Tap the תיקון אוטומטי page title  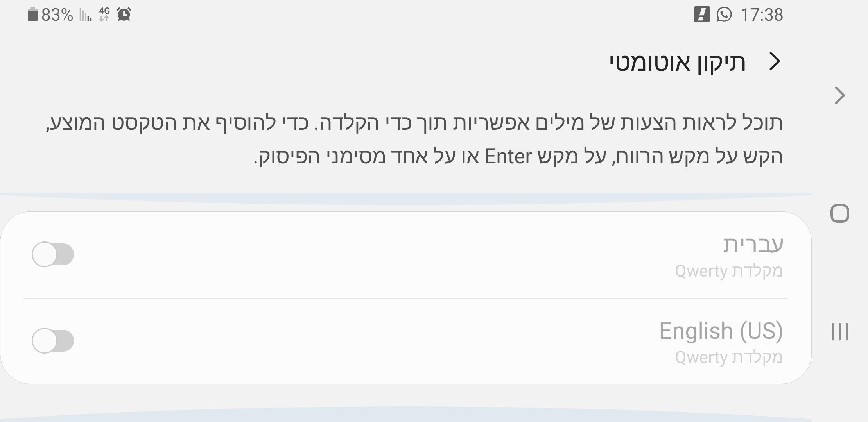[x=678, y=63]
